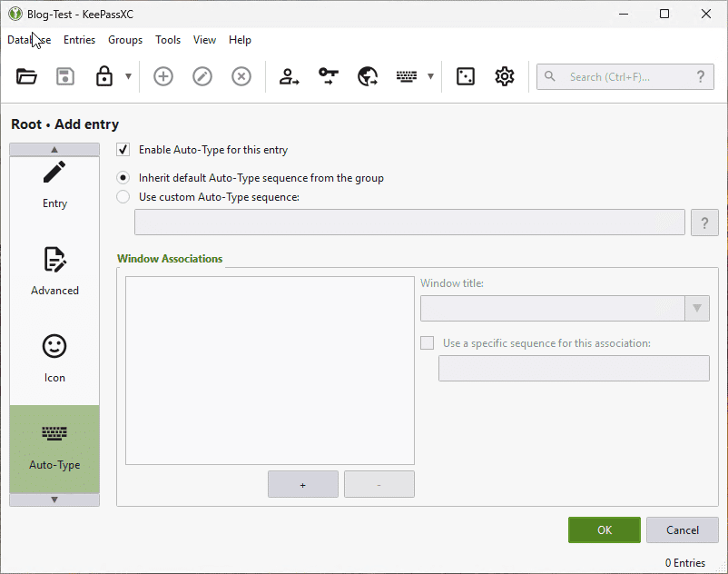Open Settings with the gear icon
Screen dimensions: 728x574
(x=505, y=77)
